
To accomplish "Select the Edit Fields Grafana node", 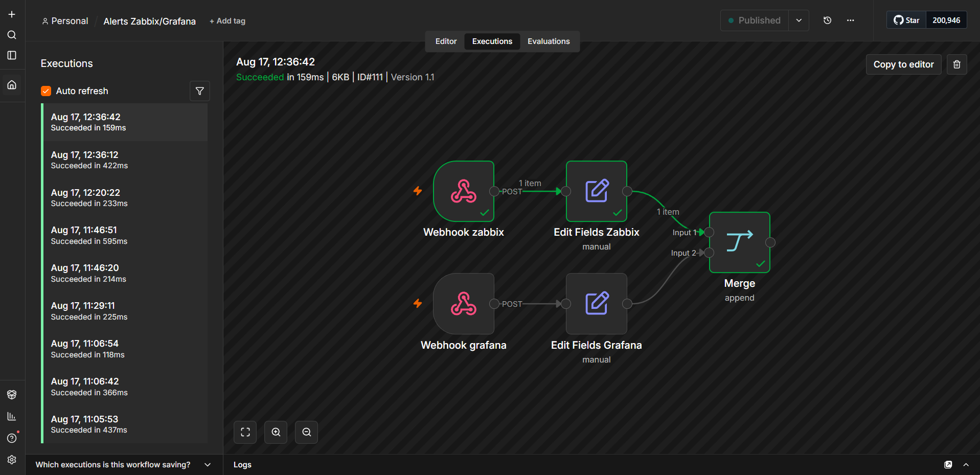I will point(597,304).
